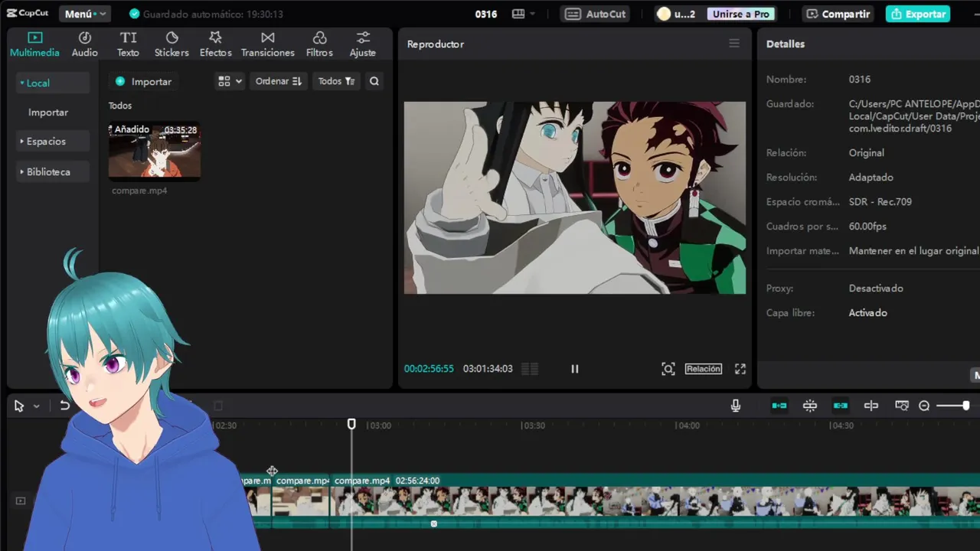Click the 60.00fps value
Screen dimensions: 980x551
tap(867, 227)
